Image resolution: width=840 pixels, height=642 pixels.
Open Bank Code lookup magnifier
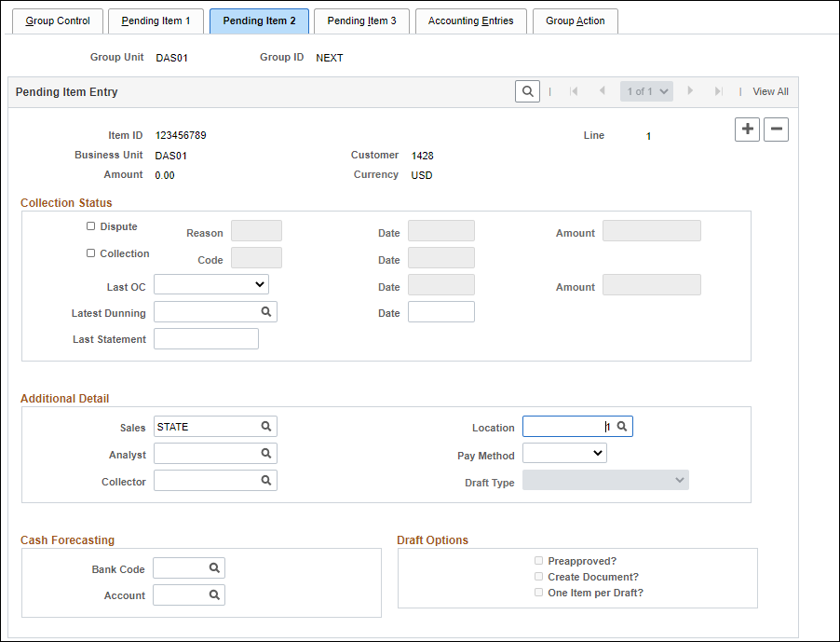[x=214, y=567]
